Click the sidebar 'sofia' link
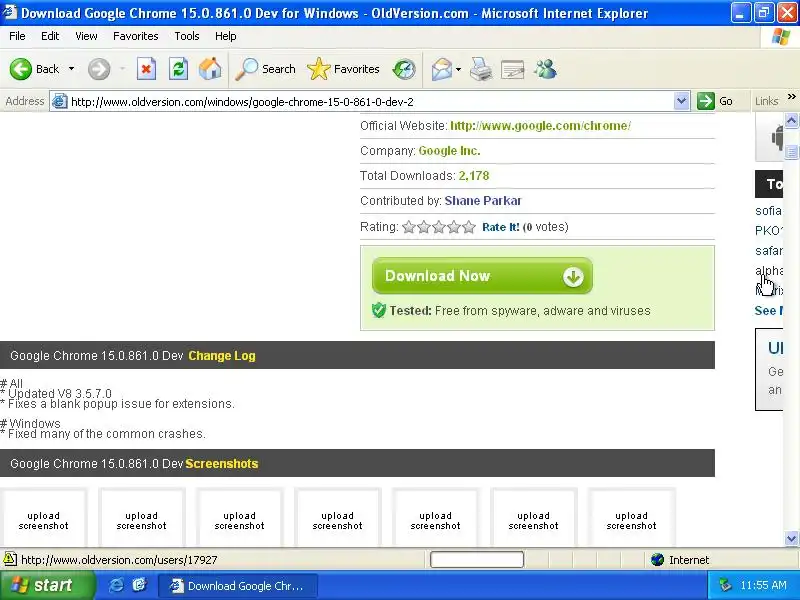 (768, 211)
